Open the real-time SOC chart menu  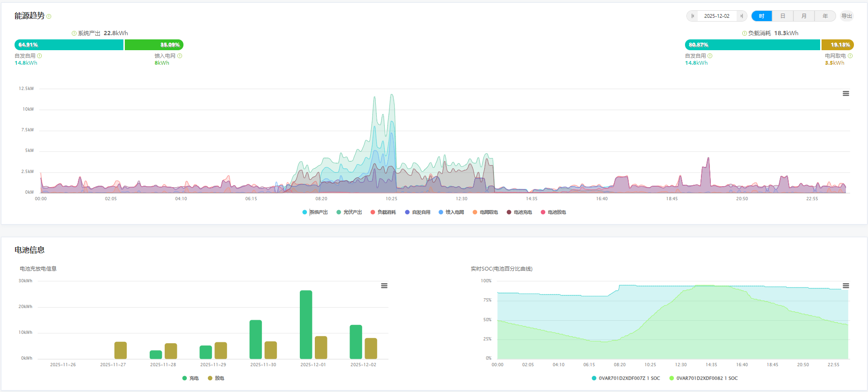(x=845, y=286)
